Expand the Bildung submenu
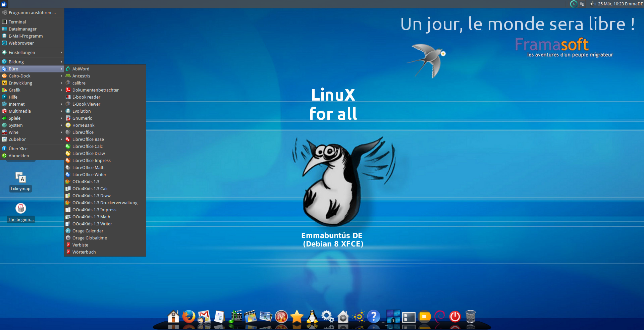 click(x=32, y=62)
